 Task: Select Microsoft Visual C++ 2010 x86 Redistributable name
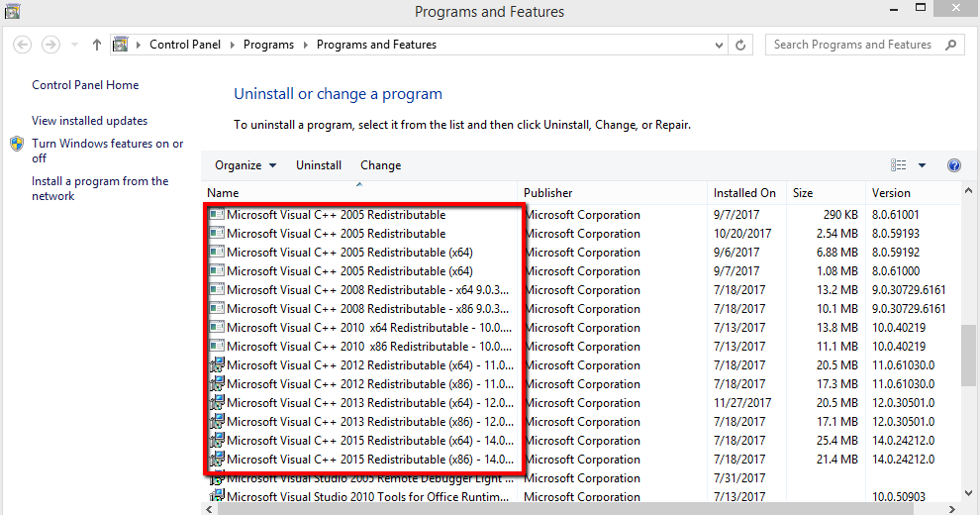[x=369, y=347]
